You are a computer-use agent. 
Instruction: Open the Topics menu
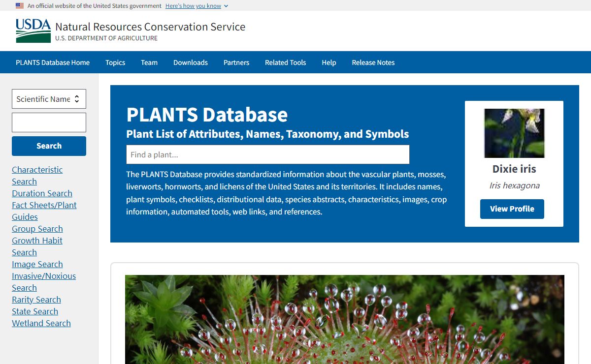115,62
